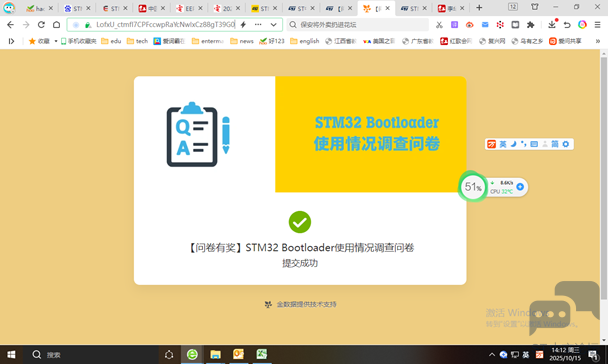Screen dimensions: 608x364
Task: Switch to the tab labeled EE
Action: click(189, 8)
